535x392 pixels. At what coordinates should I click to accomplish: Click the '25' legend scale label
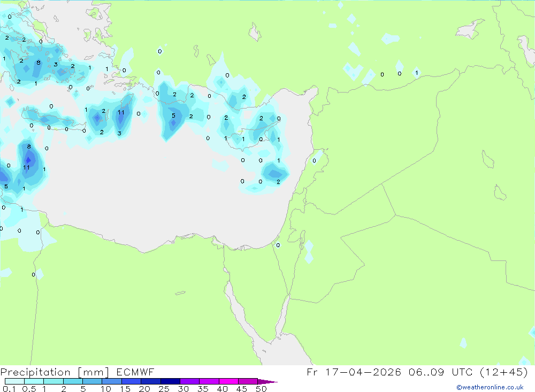coord(164,389)
